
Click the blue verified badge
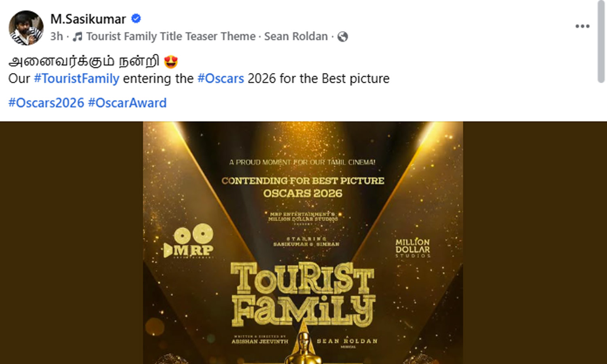click(x=136, y=19)
